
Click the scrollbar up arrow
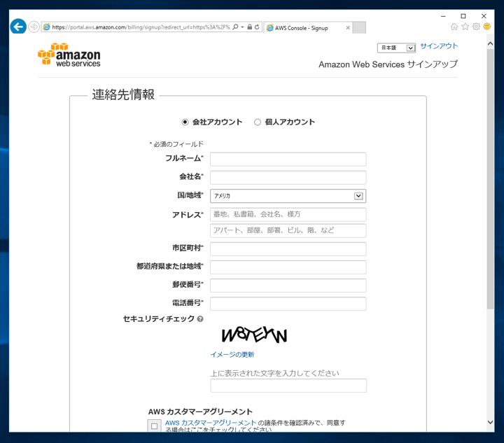point(490,43)
